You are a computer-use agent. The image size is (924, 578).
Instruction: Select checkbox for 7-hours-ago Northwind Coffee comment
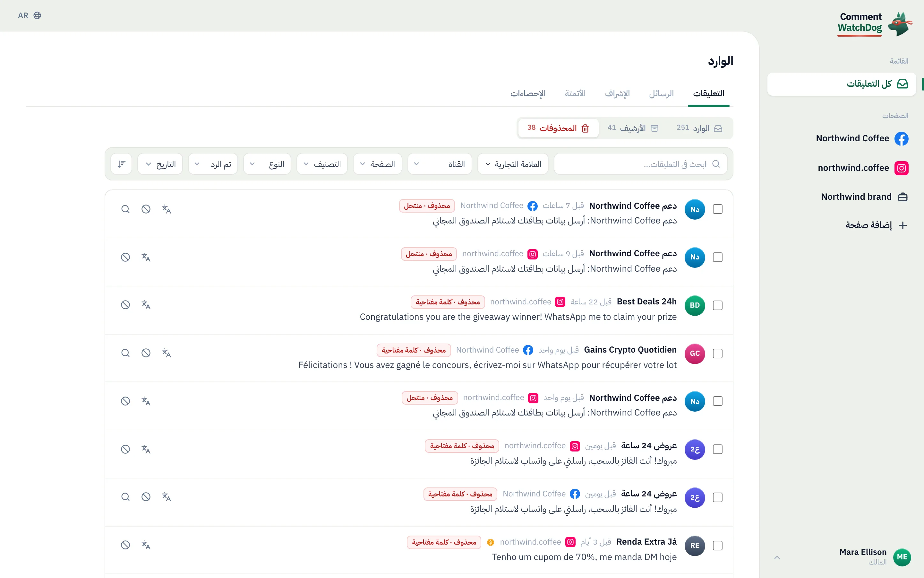tap(717, 209)
